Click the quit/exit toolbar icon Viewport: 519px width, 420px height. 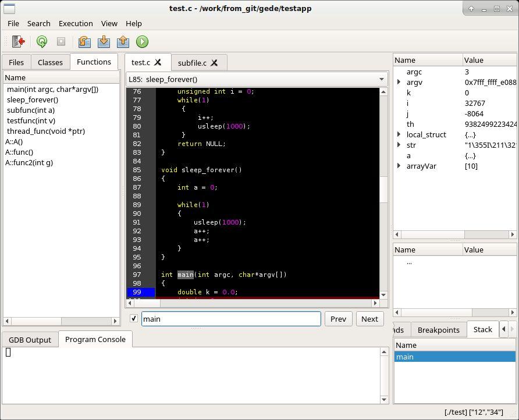[18, 41]
